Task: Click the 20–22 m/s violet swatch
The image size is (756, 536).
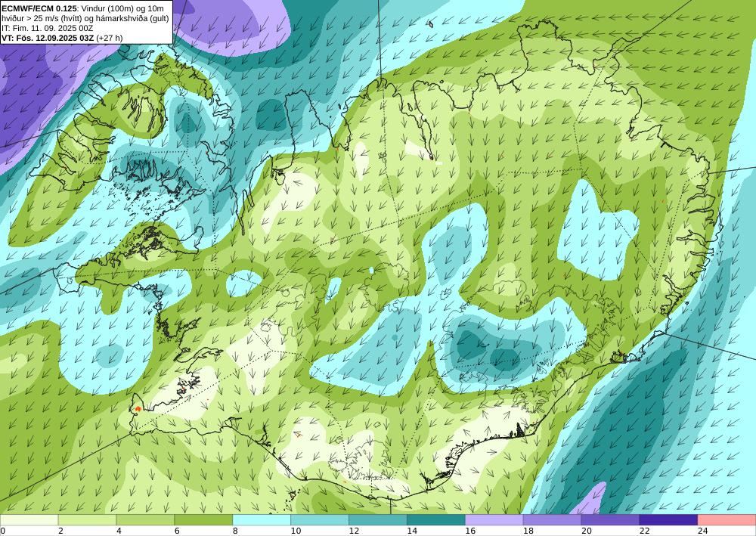Action: point(610,520)
